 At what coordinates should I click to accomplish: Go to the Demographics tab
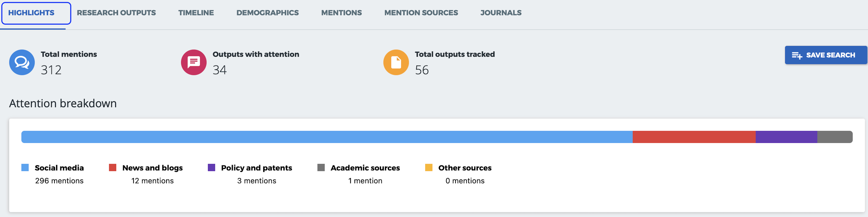click(268, 13)
